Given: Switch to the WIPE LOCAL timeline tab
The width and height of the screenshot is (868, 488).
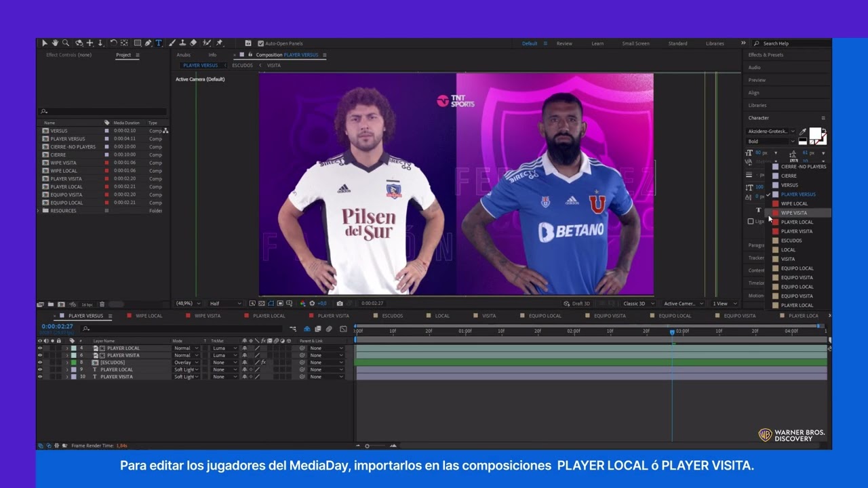Looking at the screenshot, I should [x=149, y=316].
